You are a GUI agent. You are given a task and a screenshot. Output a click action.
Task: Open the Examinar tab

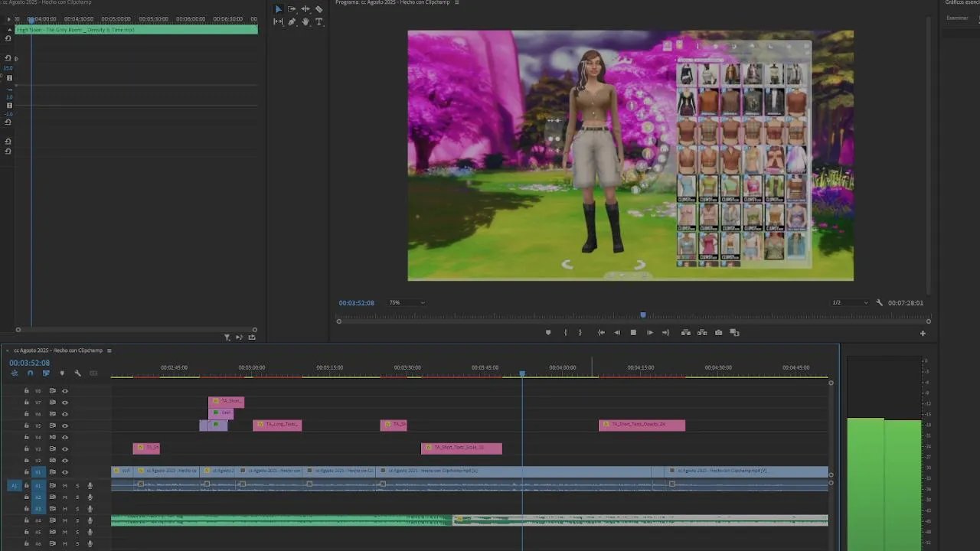coord(957,18)
